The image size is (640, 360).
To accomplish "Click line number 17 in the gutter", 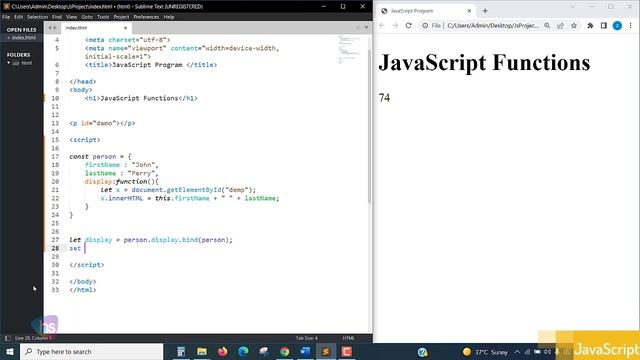I will [55, 156].
